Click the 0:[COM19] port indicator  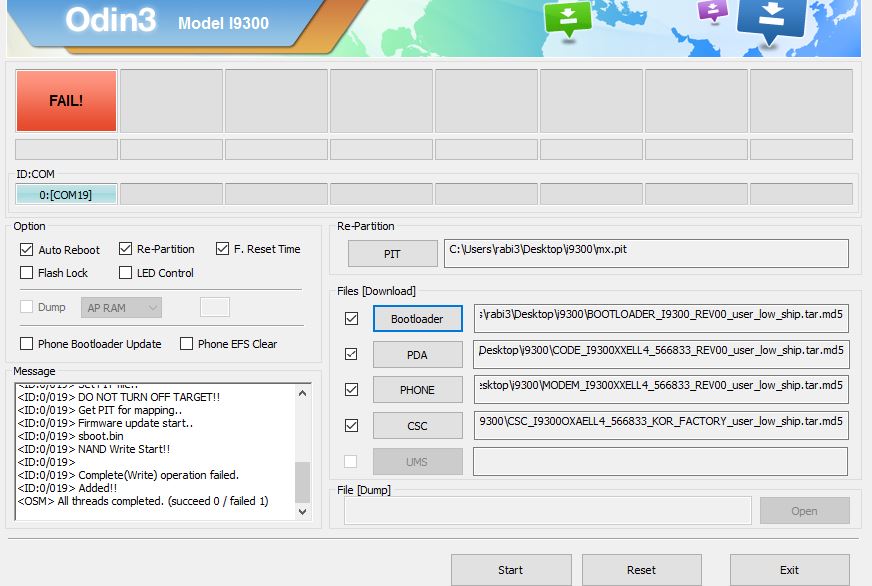pyautogui.click(x=66, y=195)
